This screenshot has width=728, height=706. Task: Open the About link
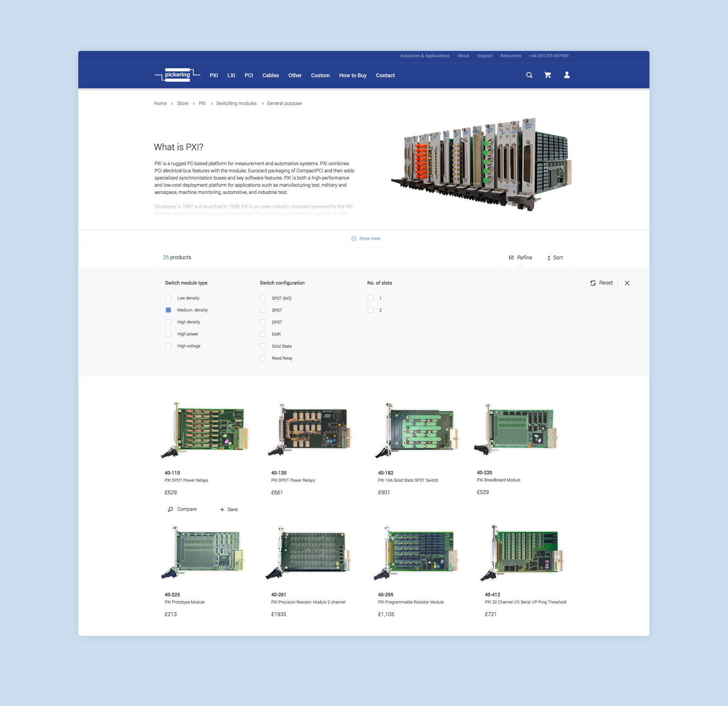click(x=463, y=56)
